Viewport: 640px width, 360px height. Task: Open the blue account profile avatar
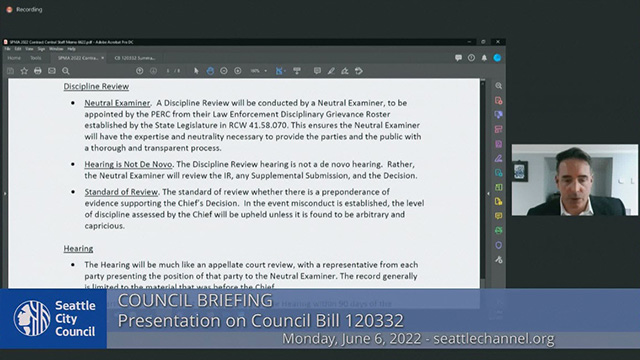click(497, 58)
